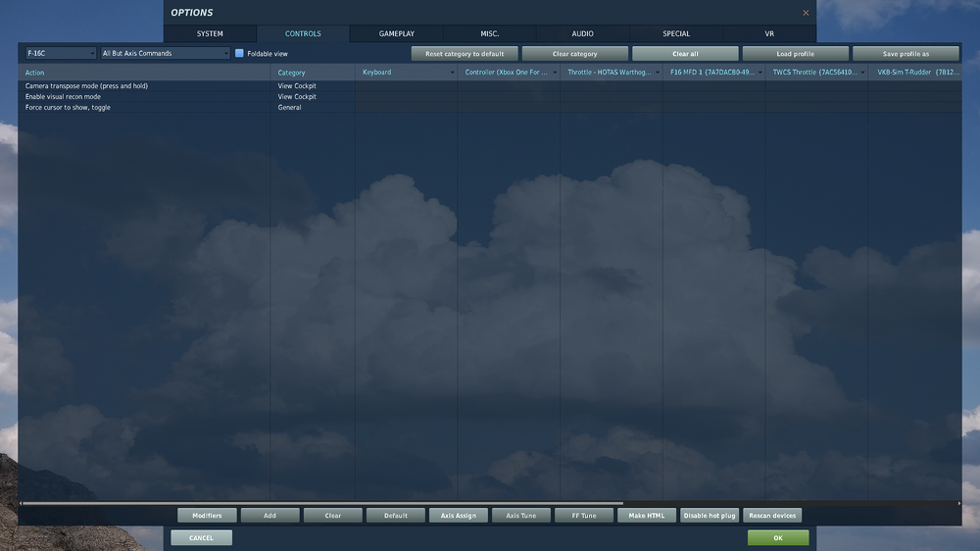The height and width of the screenshot is (551, 980).
Task: Click the Action column header
Action: pyautogui.click(x=144, y=73)
